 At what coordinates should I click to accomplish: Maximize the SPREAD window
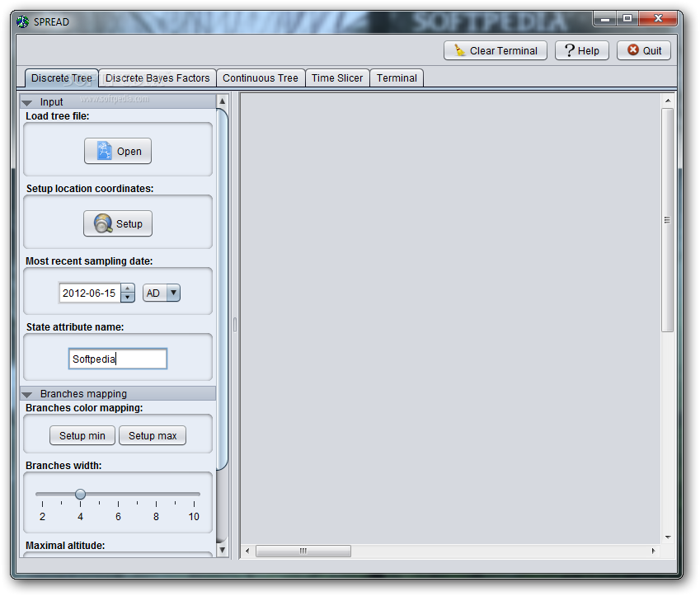click(x=627, y=19)
